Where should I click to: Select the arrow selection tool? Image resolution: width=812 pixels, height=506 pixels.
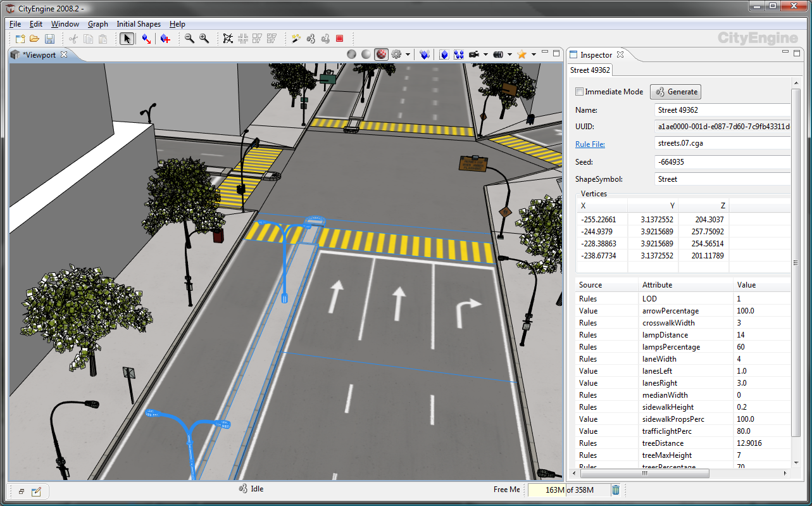pos(127,39)
